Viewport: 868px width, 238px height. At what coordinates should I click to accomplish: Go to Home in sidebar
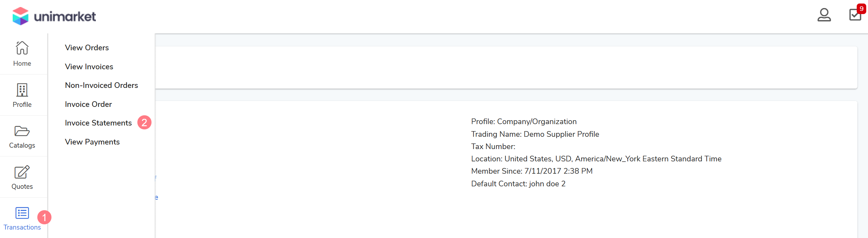pos(22,53)
